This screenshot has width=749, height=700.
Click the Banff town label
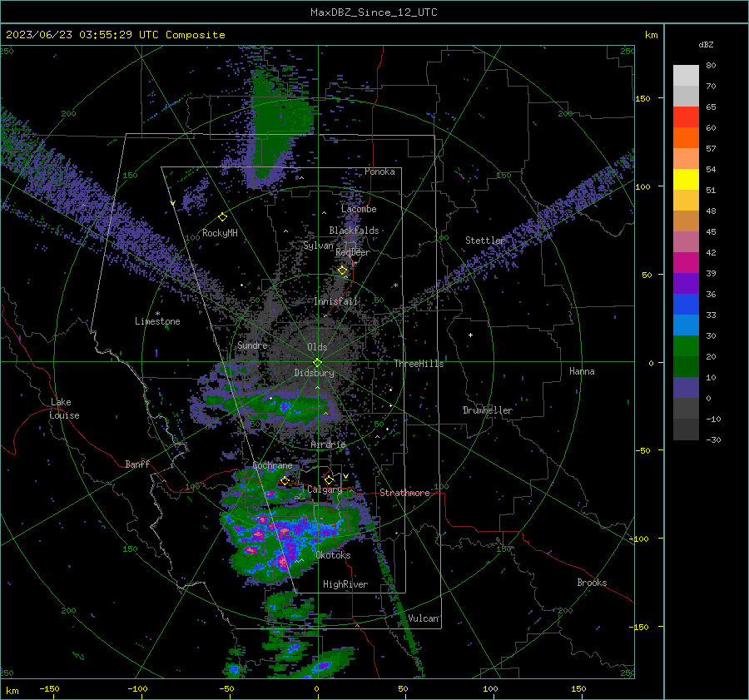(137, 464)
